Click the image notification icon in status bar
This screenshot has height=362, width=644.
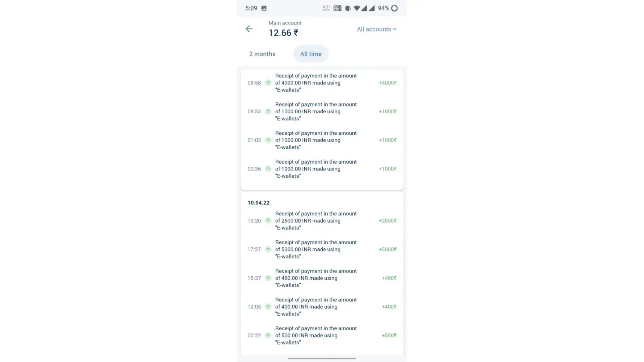[264, 8]
